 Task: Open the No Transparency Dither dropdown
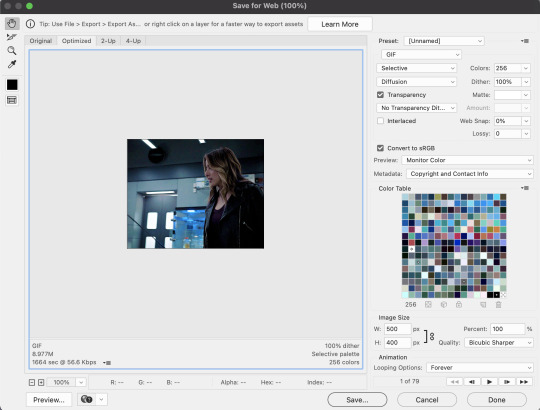tap(416, 108)
